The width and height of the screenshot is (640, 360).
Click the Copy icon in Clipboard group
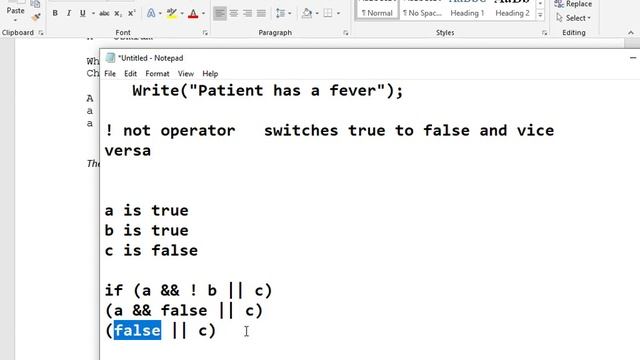coord(36,4)
